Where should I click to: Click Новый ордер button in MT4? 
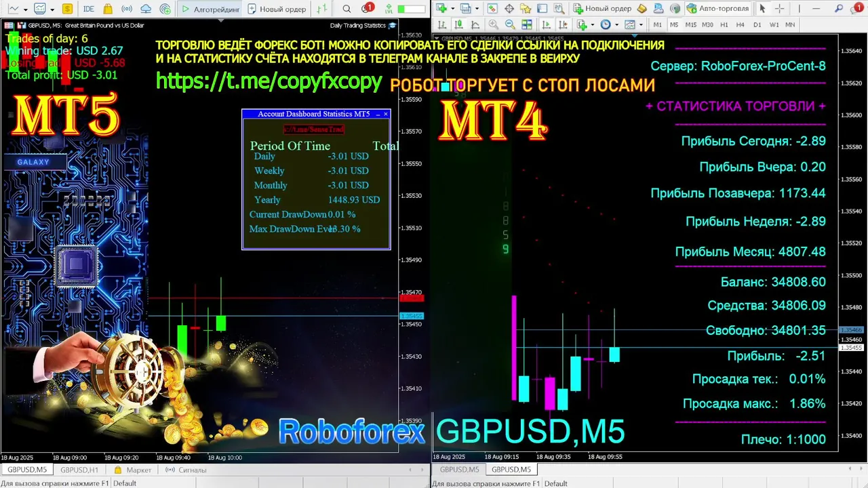tap(601, 9)
